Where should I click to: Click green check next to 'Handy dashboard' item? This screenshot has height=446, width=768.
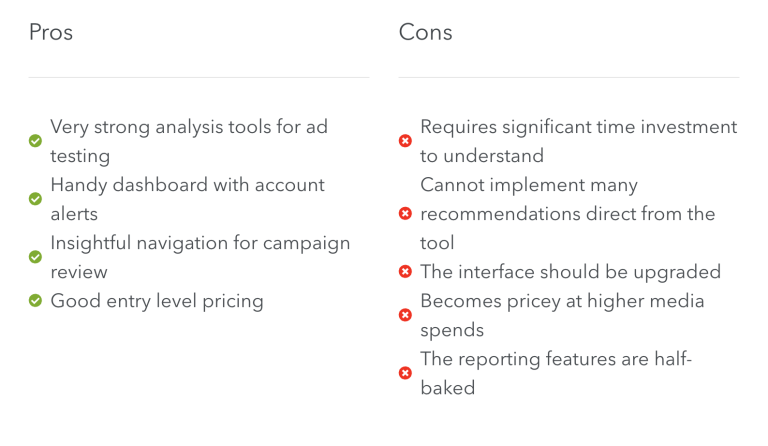click(35, 199)
